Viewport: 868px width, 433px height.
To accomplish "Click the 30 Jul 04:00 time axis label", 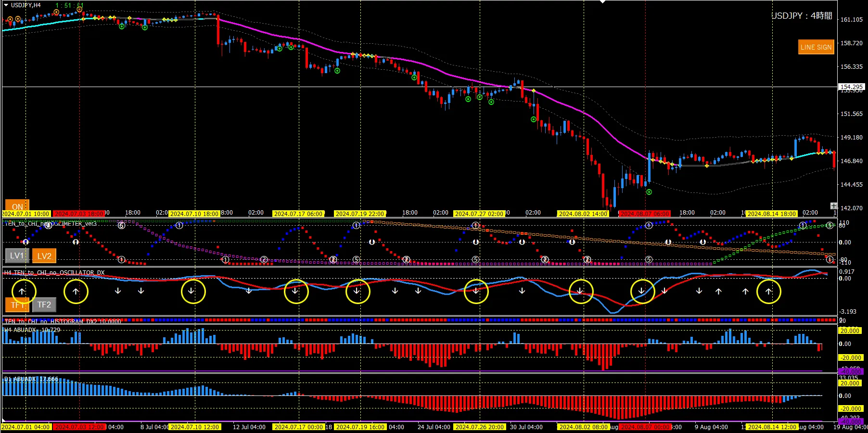I will [526, 427].
